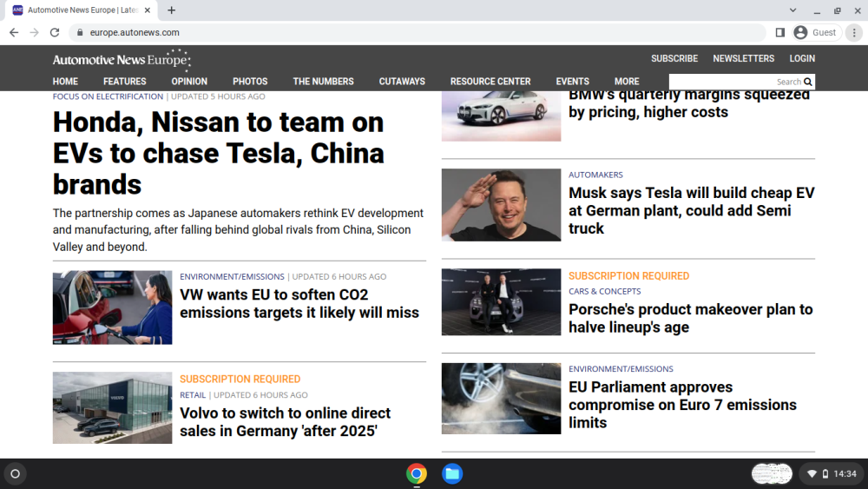Open the Volvo online direct sales headline

(x=285, y=422)
